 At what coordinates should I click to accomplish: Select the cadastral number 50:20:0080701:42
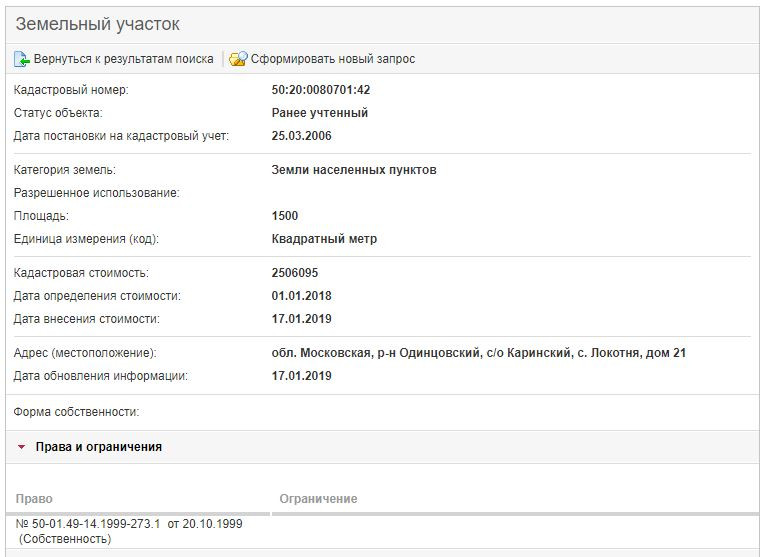click(321, 90)
